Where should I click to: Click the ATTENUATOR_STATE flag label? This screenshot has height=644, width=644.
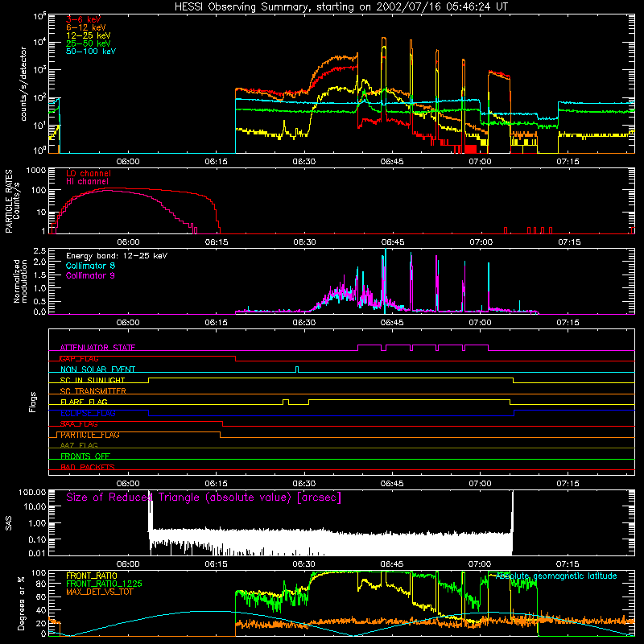pos(97,348)
